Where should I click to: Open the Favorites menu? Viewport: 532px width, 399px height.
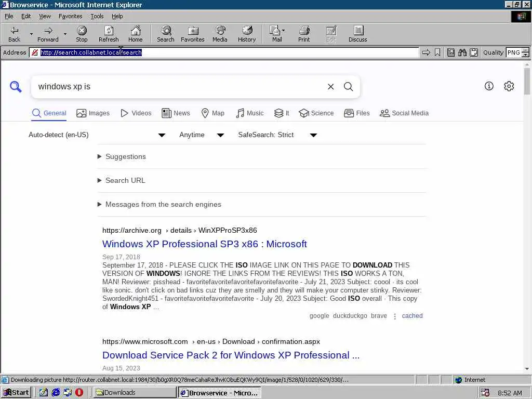click(x=70, y=16)
